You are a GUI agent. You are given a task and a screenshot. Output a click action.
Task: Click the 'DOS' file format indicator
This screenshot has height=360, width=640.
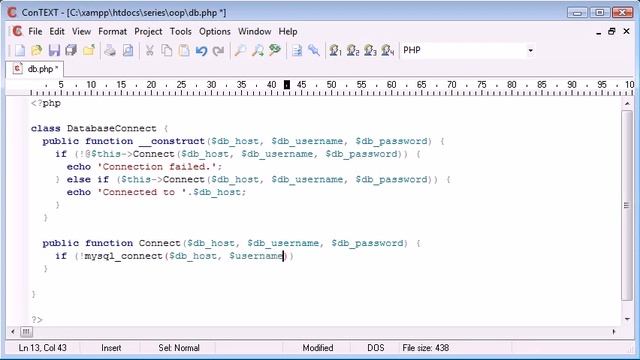click(x=376, y=348)
